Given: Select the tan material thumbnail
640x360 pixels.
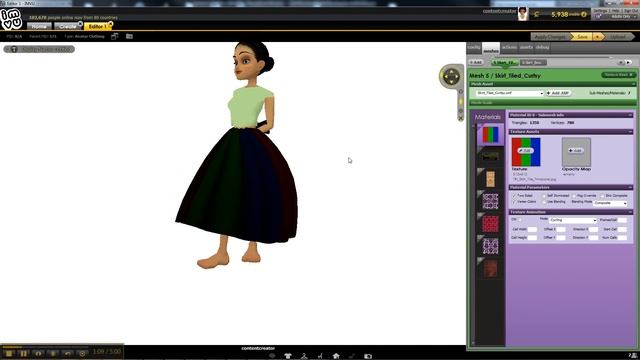Looking at the screenshot, I should (490, 179).
